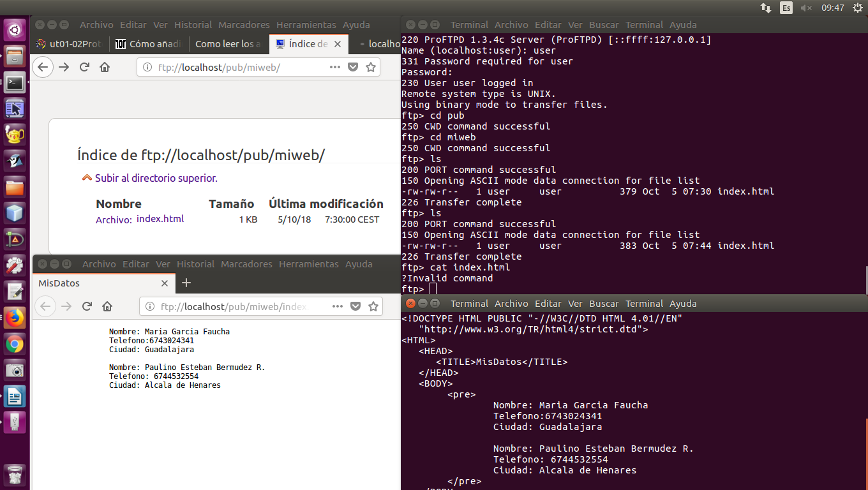Switch to the localho tab

[x=377, y=44]
